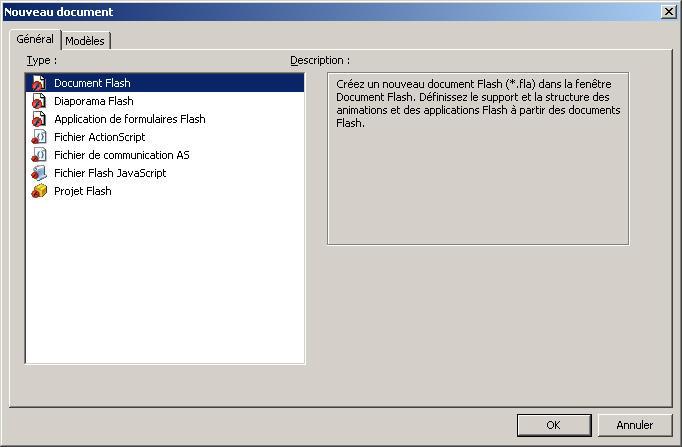The height and width of the screenshot is (447, 682).
Task: Close the Nouveau document dialog
Action: tap(668, 11)
